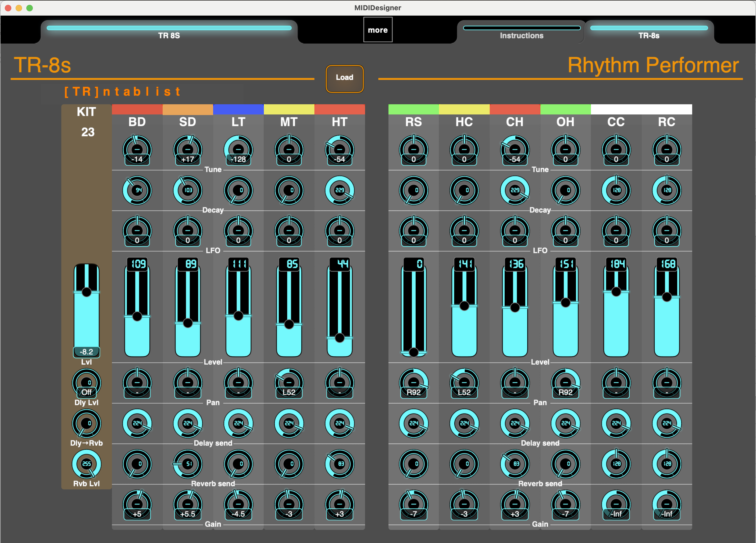756x543 pixels.
Task: Click the HT Reverb send knob showing 83
Action: [x=340, y=464]
